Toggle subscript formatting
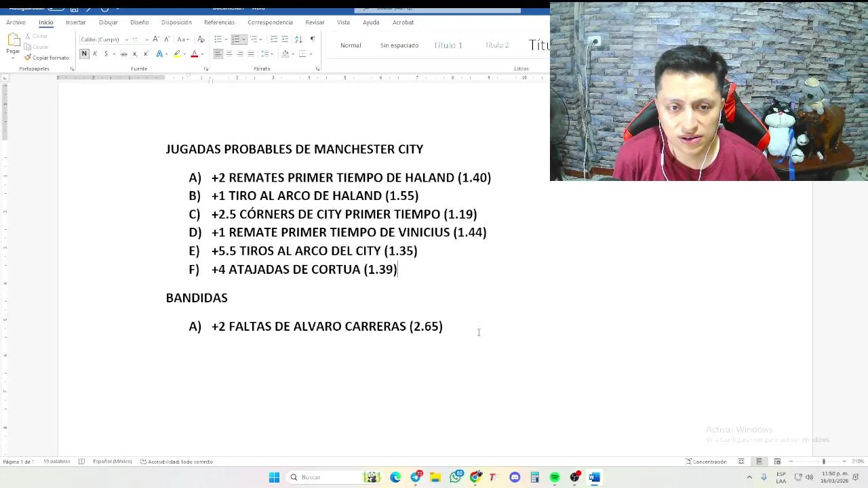This screenshot has width=868, height=488. pyautogui.click(x=135, y=54)
